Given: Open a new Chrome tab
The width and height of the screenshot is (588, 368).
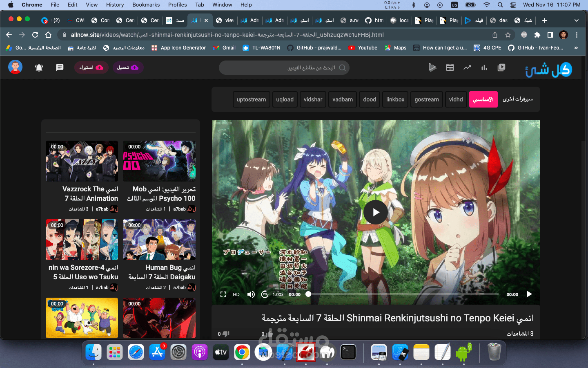Looking at the screenshot, I should click(x=545, y=20).
